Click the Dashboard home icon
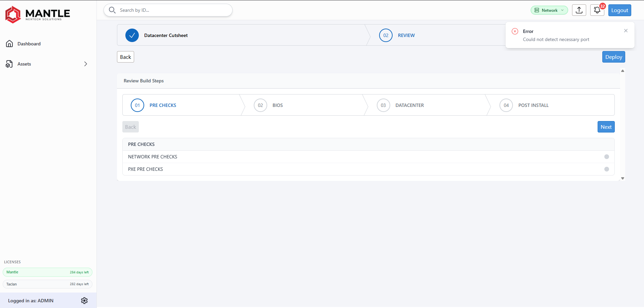Image resolution: width=644 pixels, height=308 pixels. (x=9, y=44)
